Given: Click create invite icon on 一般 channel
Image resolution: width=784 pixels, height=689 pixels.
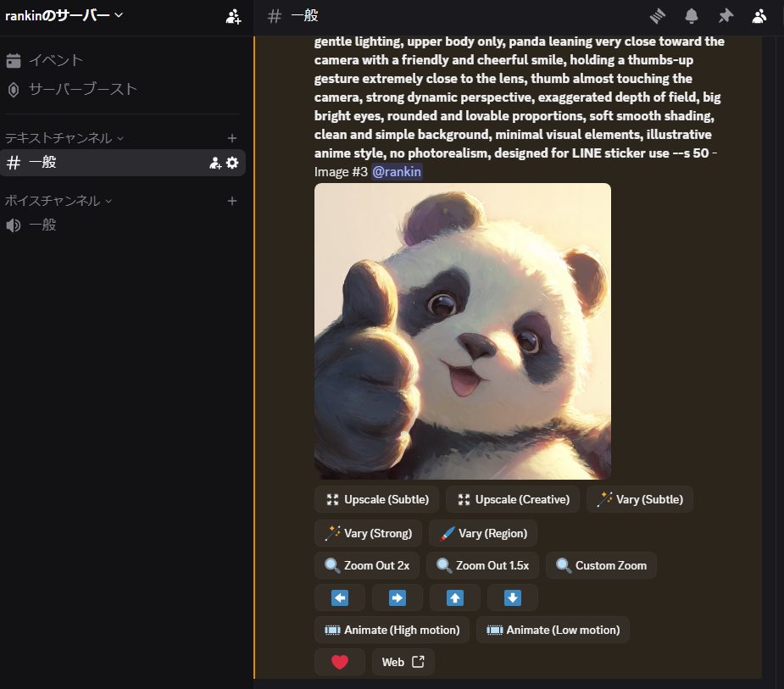Looking at the screenshot, I should tap(215, 163).
